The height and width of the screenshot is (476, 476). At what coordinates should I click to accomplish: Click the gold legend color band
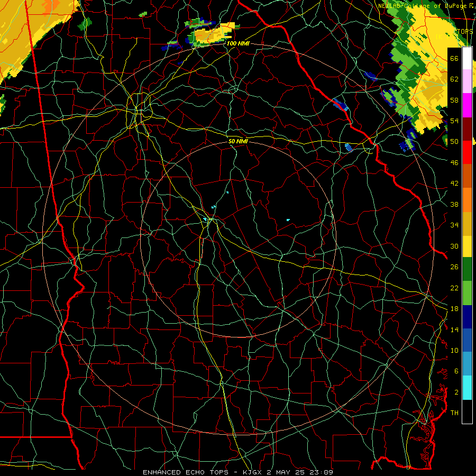pos(467,224)
